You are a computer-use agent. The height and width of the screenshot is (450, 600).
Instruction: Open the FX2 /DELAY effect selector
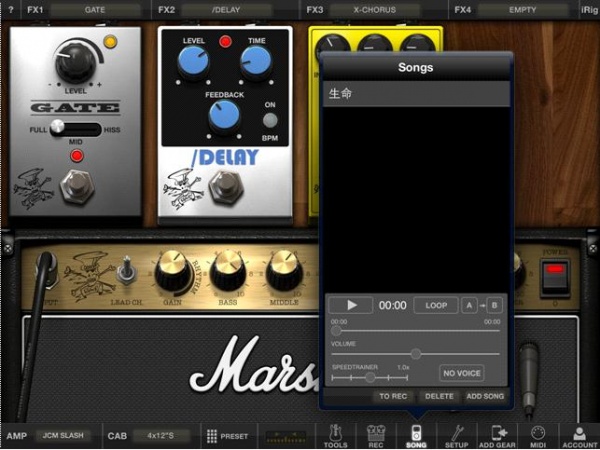click(226, 10)
